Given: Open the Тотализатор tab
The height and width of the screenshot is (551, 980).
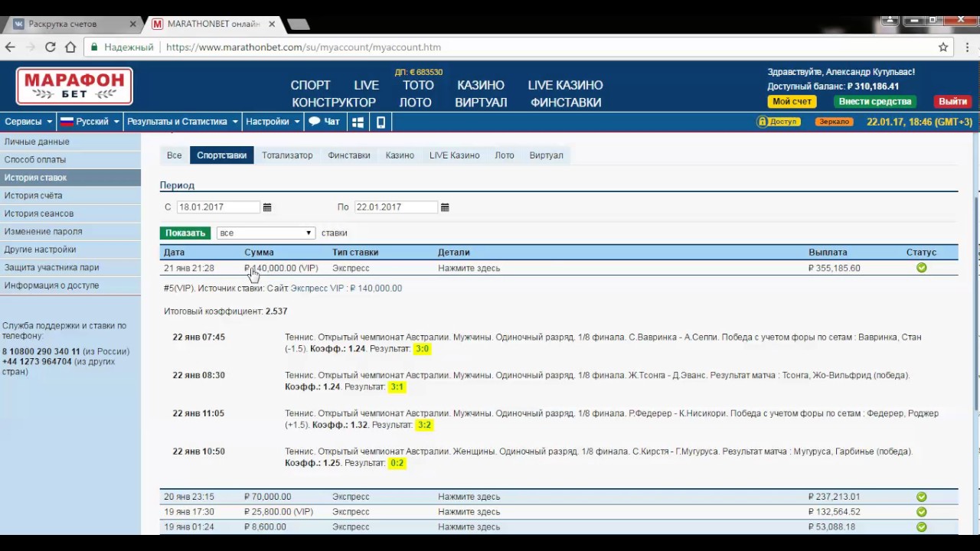Looking at the screenshot, I should [x=287, y=155].
